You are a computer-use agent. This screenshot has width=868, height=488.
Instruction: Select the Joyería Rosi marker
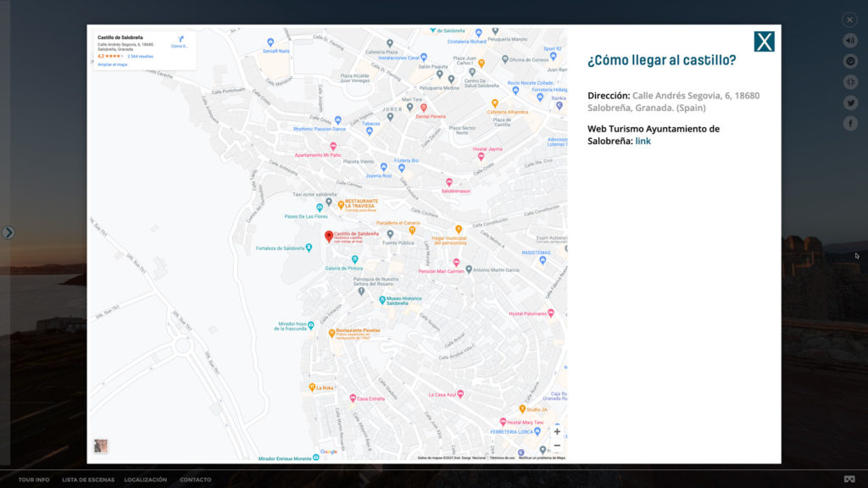click(384, 167)
